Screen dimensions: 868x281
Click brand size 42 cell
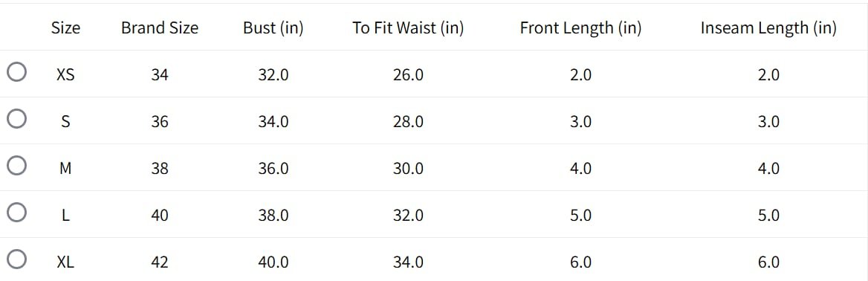[160, 262]
